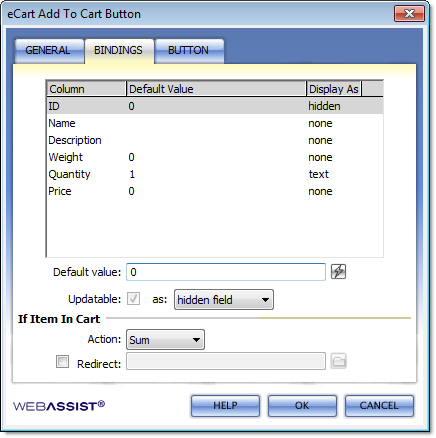The image size is (436, 438).
Task: Toggle the Updatable checkbox
Action: (x=133, y=299)
